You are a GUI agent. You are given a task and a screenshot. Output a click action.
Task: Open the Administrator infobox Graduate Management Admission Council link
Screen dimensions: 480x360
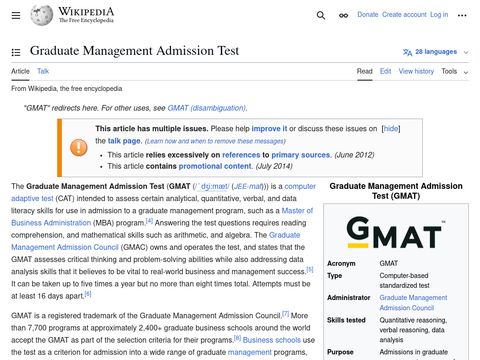click(413, 303)
